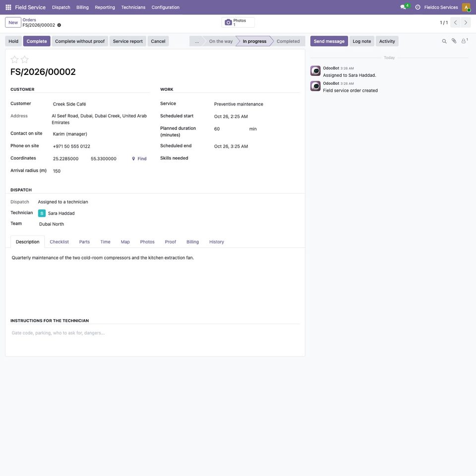Set priority with the first star

[14, 59]
